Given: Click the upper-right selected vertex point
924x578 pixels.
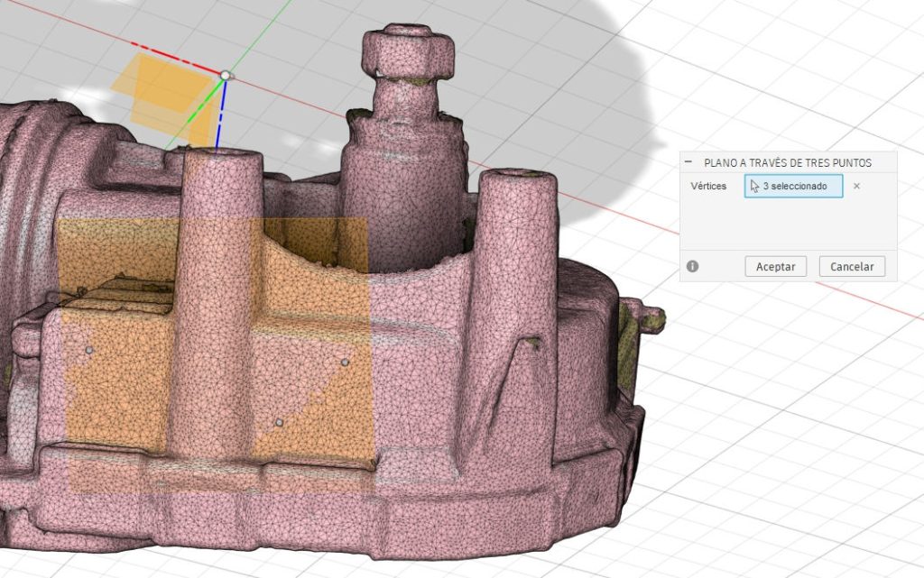Looking at the screenshot, I should click(x=345, y=362).
